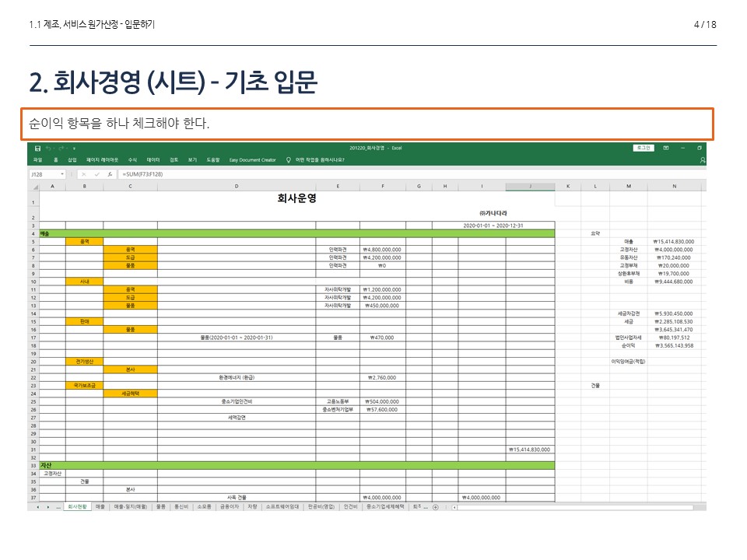The width and height of the screenshot is (747, 560).
Task: Switch to the 물품 sheet tab
Action: 161,506
